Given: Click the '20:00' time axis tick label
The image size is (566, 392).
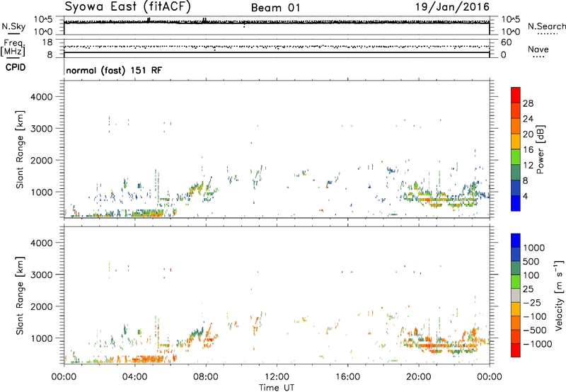Looking at the screenshot, I should coord(419,377).
